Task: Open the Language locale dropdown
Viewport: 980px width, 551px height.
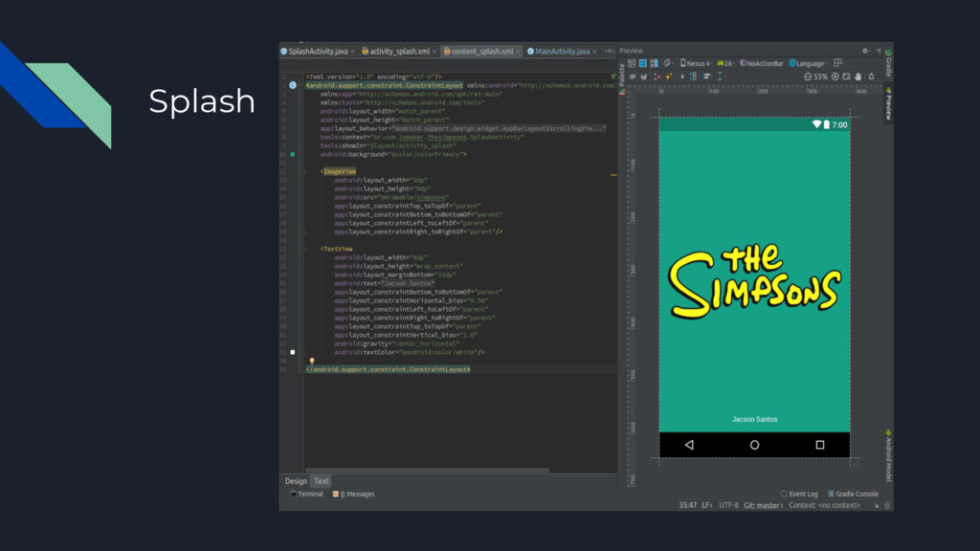Action: [x=808, y=63]
